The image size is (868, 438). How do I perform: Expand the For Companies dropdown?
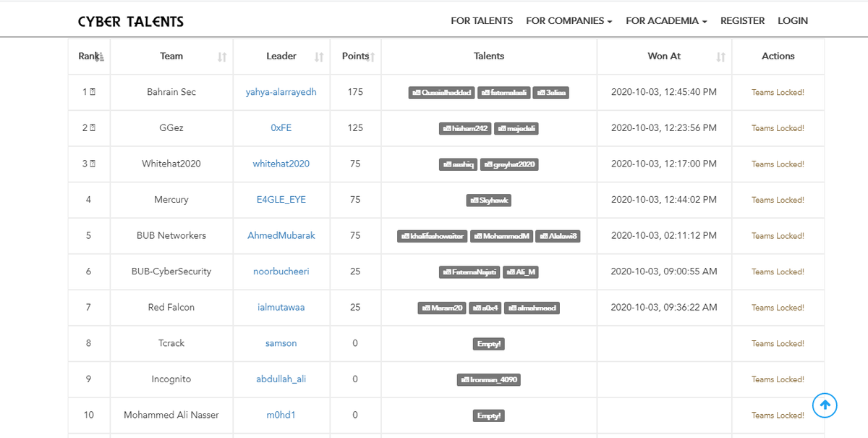click(569, 21)
